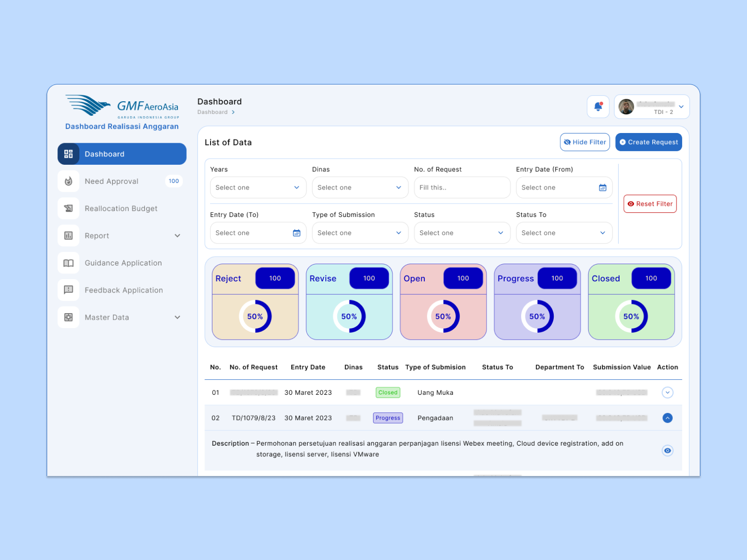Click the Guidance Application book icon
747x560 pixels.
click(69, 263)
